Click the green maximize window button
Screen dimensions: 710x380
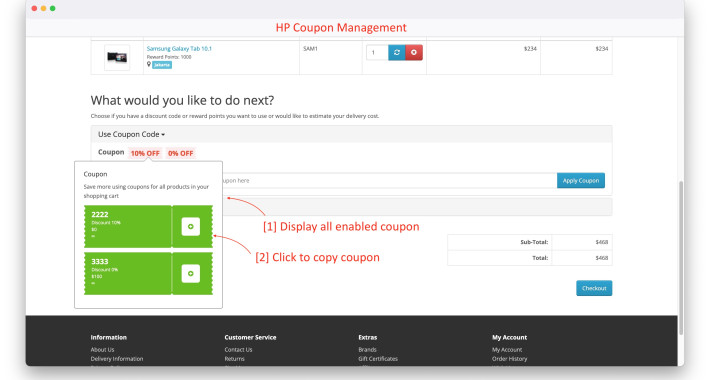[x=53, y=8]
